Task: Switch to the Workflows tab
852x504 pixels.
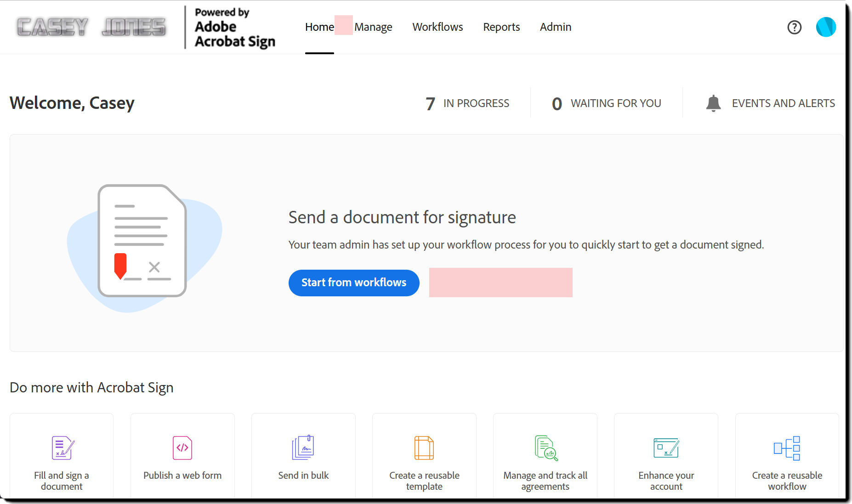Action: tap(437, 27)
